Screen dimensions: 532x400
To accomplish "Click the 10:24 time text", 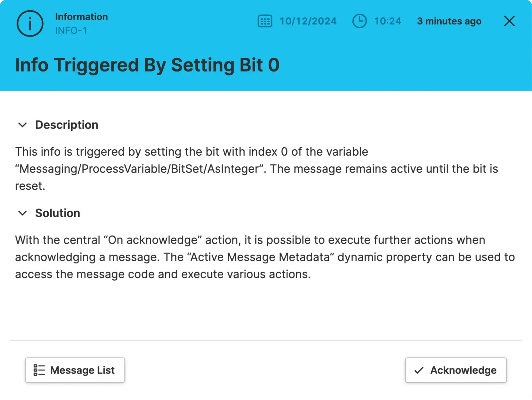I will [x=388, y=21].
